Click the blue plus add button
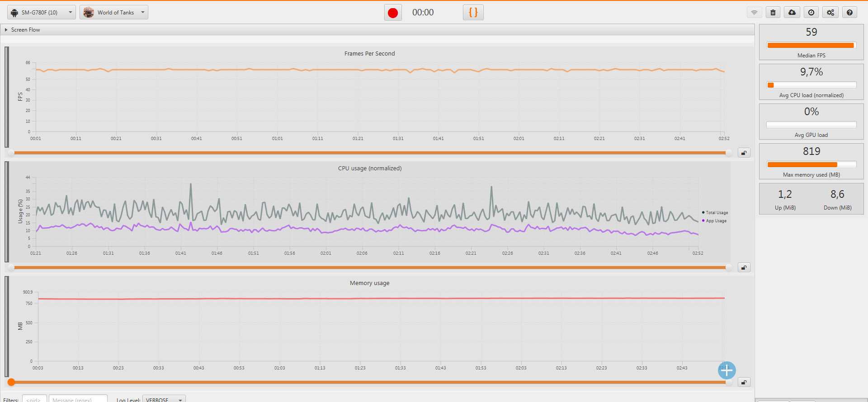The image size is (868, 402). point(726,370)
